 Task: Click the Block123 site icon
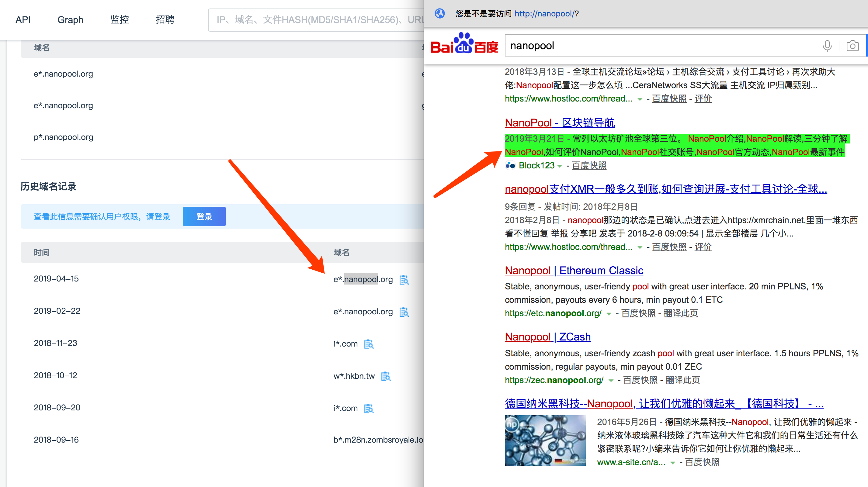[510, 165]
